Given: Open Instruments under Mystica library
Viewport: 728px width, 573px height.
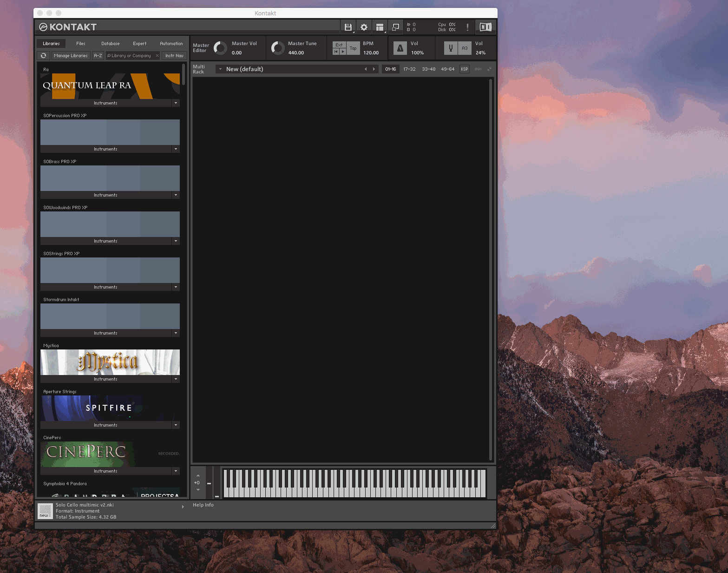Looking at the screenshot, I should [106, 379].
